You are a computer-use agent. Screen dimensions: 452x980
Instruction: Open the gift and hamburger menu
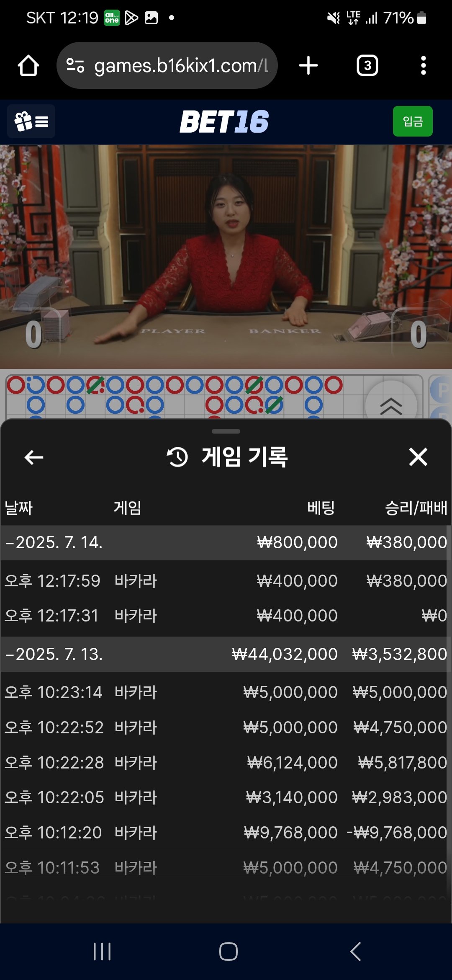(31, 121)
